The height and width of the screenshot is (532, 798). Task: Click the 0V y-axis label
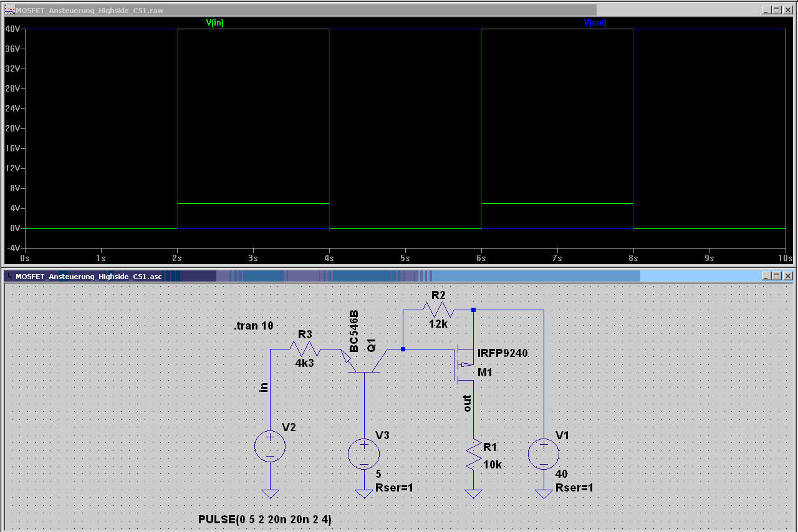click(x=16, y=228)
